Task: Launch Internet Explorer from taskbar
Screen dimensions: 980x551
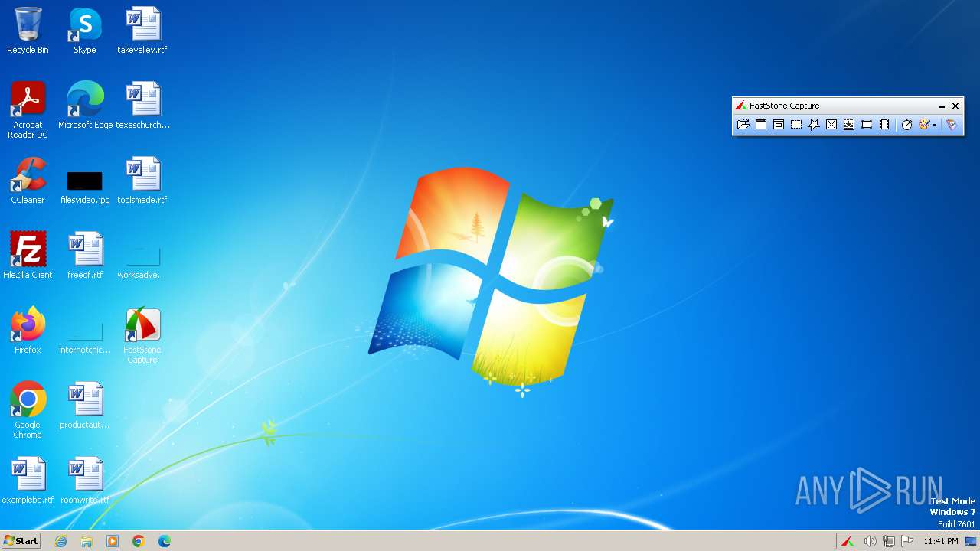Action: [x=61, y=541]
